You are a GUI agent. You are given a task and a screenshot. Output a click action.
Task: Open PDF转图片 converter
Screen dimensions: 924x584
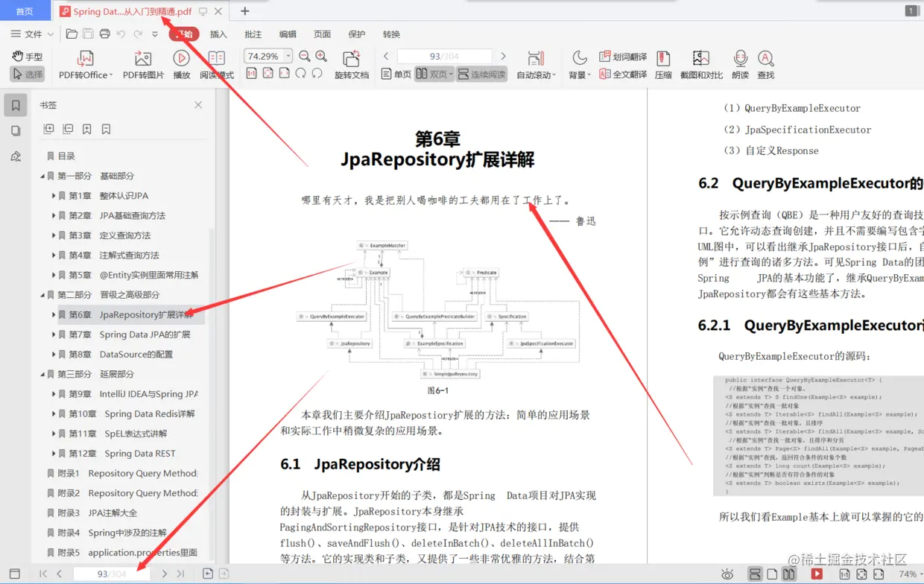143,65
